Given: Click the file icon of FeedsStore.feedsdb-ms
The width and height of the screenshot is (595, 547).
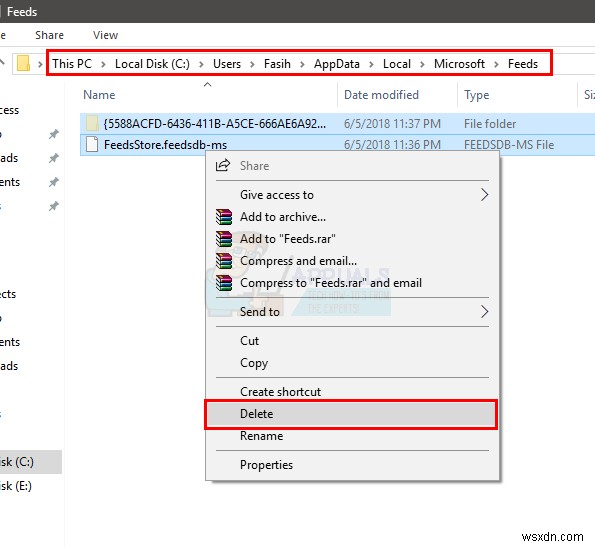Looking at the screenshot, I should [92, 145].
